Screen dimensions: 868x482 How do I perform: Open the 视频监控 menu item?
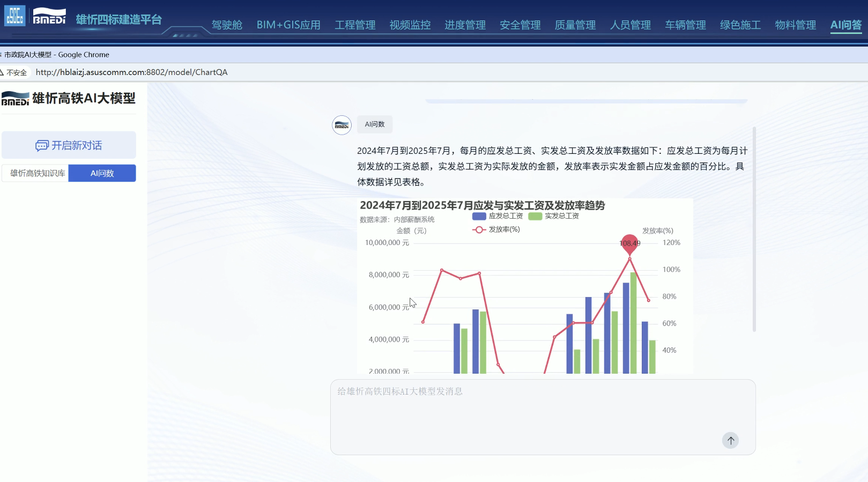click(410, 25)
